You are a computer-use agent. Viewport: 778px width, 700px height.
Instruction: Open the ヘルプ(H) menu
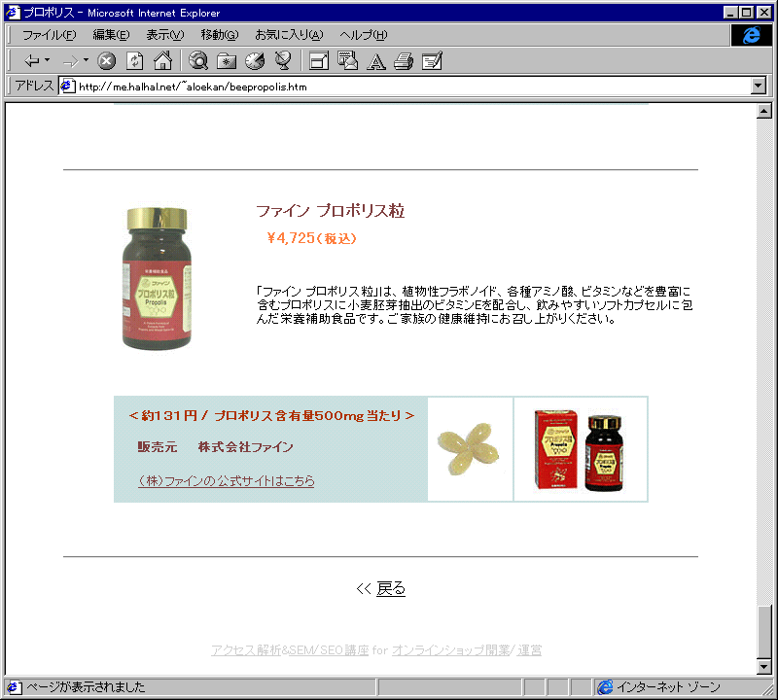point(363,35)
